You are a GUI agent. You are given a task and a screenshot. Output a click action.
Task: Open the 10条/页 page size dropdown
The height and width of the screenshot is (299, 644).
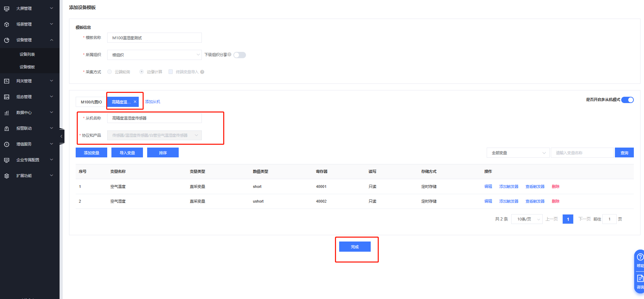[527, 219]
